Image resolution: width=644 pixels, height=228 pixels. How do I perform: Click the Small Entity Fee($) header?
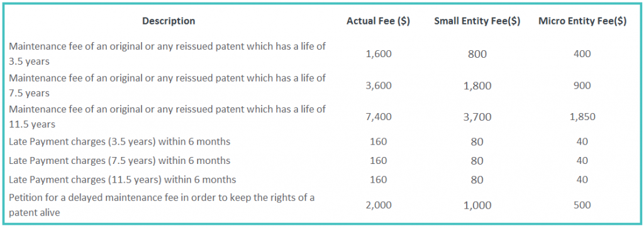click(x=477, y=21)
